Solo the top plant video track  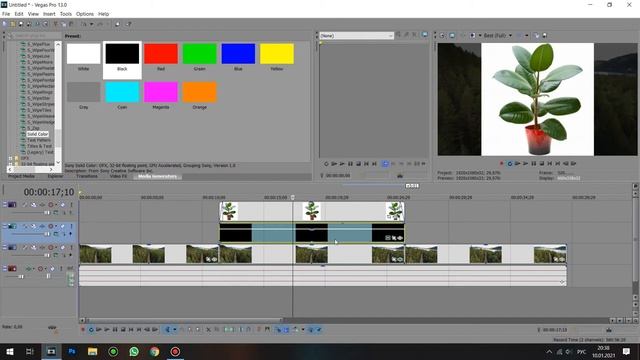pyautogui.click(x=71, y=204)
